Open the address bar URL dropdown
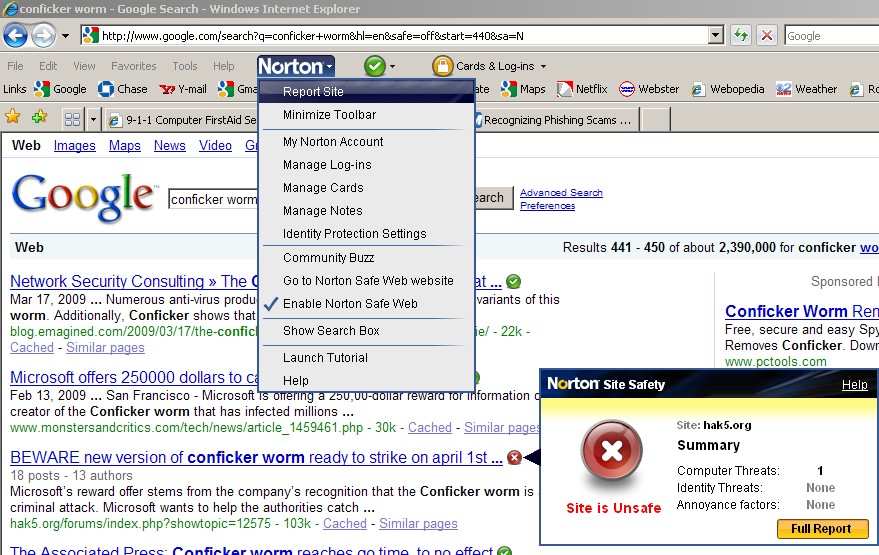Image resolution: width=879 pixels, height=555 pixels. point(715,36)
